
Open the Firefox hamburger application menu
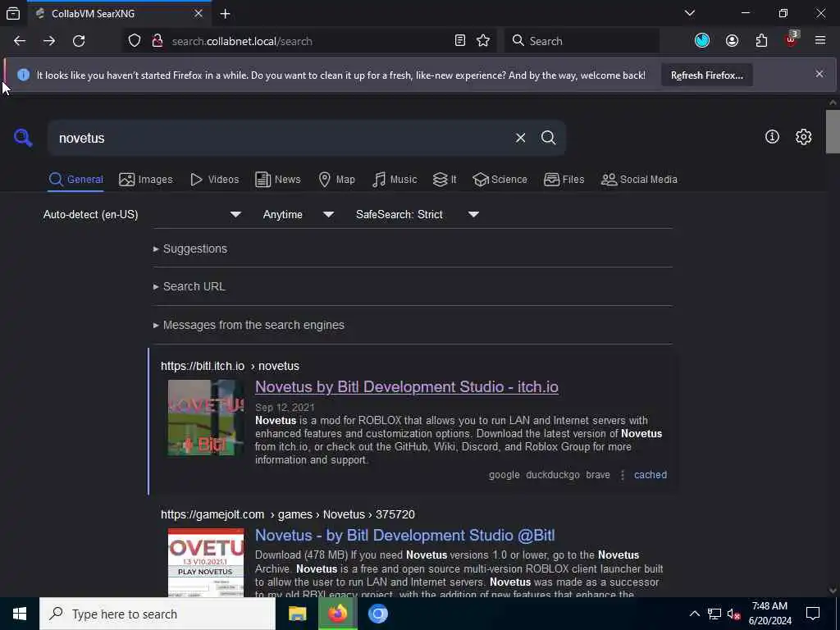coord(820,40)
